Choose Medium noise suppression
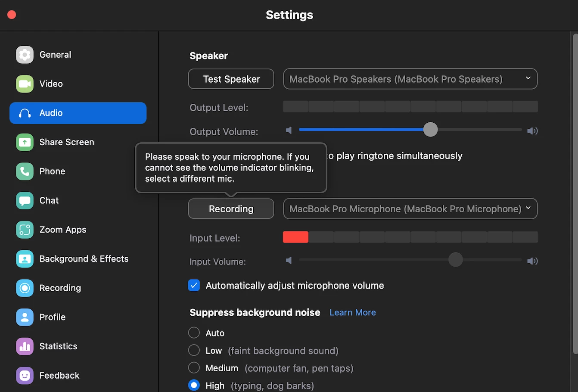 coord(194,368)
